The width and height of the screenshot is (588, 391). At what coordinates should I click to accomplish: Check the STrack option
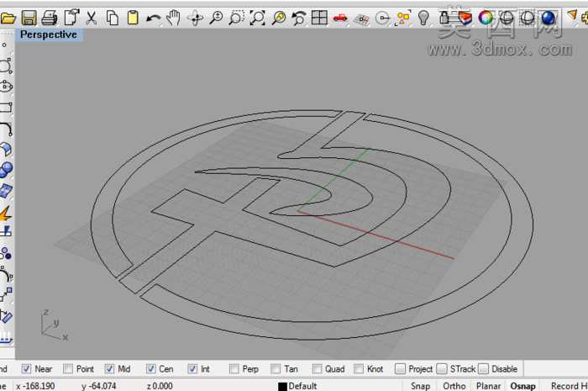pos(442,369)
